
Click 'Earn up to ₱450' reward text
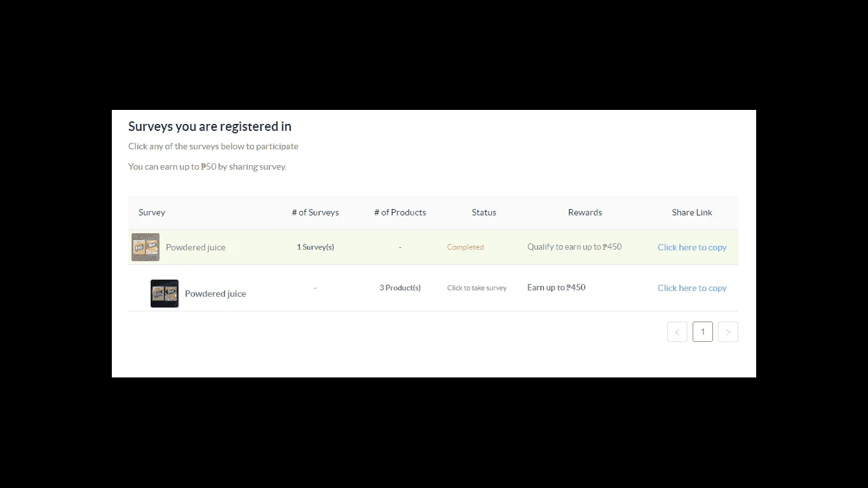[556, 287]
